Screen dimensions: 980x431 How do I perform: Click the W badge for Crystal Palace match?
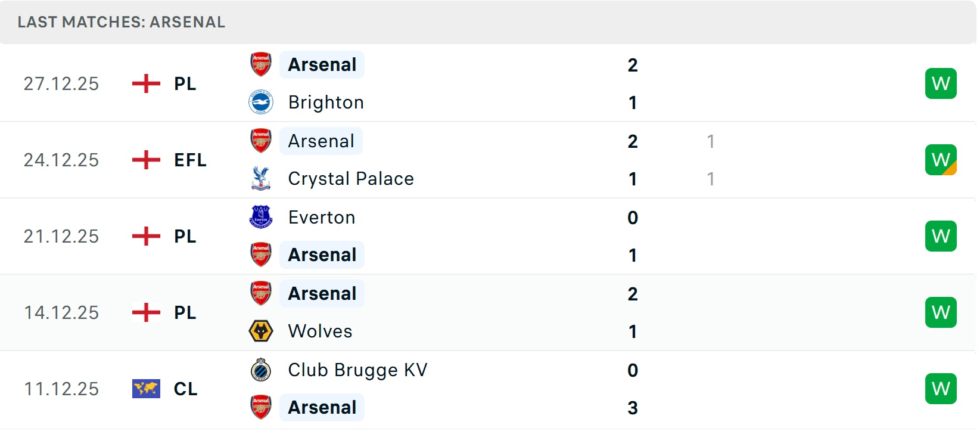click(x=940, y=160)
